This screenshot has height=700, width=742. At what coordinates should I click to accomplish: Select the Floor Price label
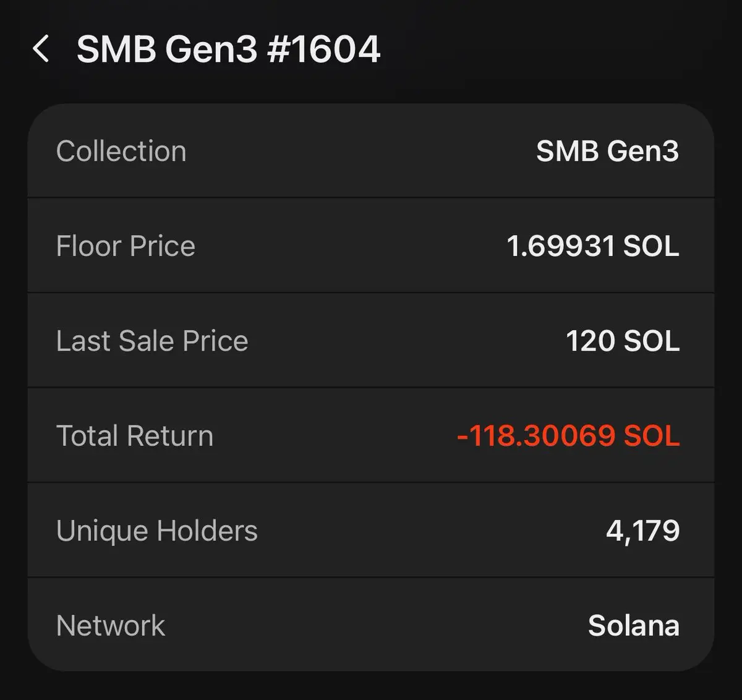pyautogui.click(x=126, y=246)
